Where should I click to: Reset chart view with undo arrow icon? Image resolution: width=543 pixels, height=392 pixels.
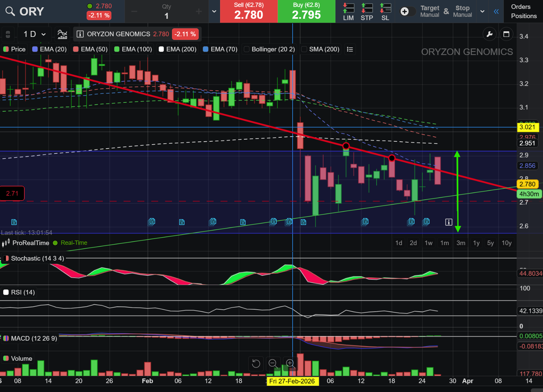(256, 363)
